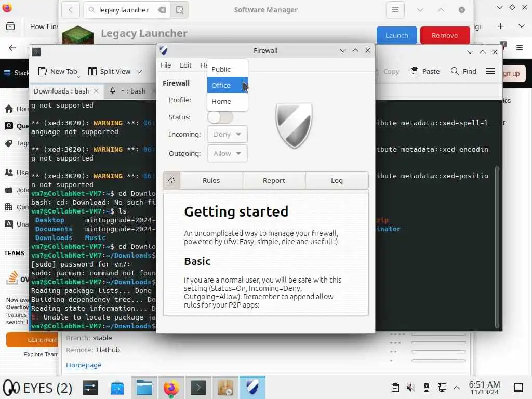Screen dimensions: 532x399
Task: Open a new Firefox tab with plus
Action: tap(500, 26)
